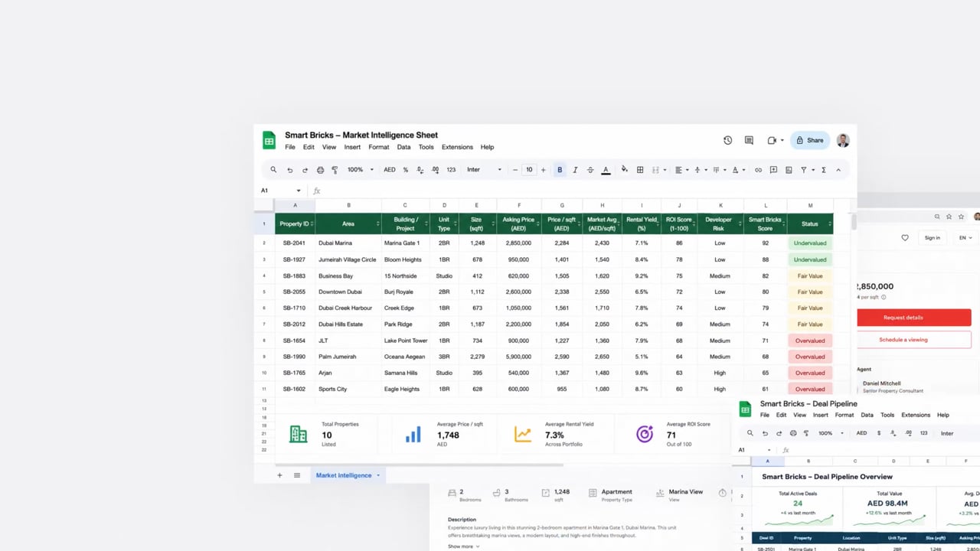Click Sports City Overvalued status cell
The image size is (980, 551).
[810, 389]
